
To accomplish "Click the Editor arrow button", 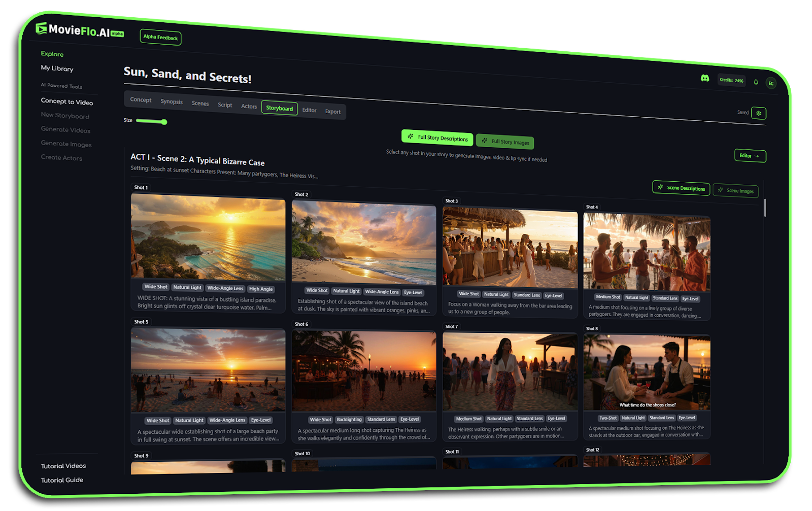I will (x=750, y=156).
